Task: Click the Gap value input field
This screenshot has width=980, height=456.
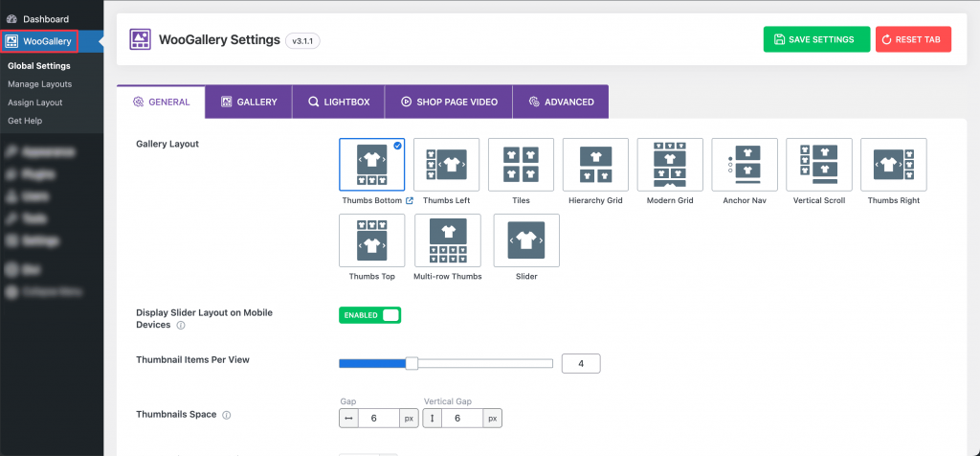Action: pyautogui.click(x=379, y=418)
